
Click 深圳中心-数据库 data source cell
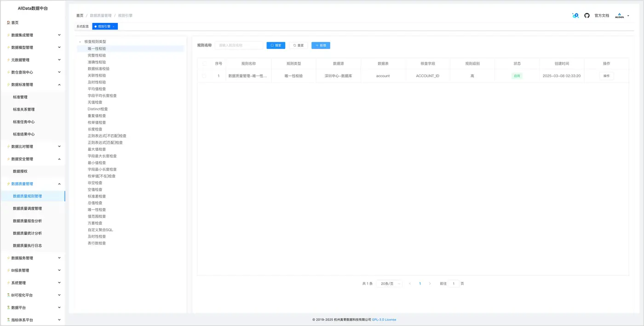[338, 76]
